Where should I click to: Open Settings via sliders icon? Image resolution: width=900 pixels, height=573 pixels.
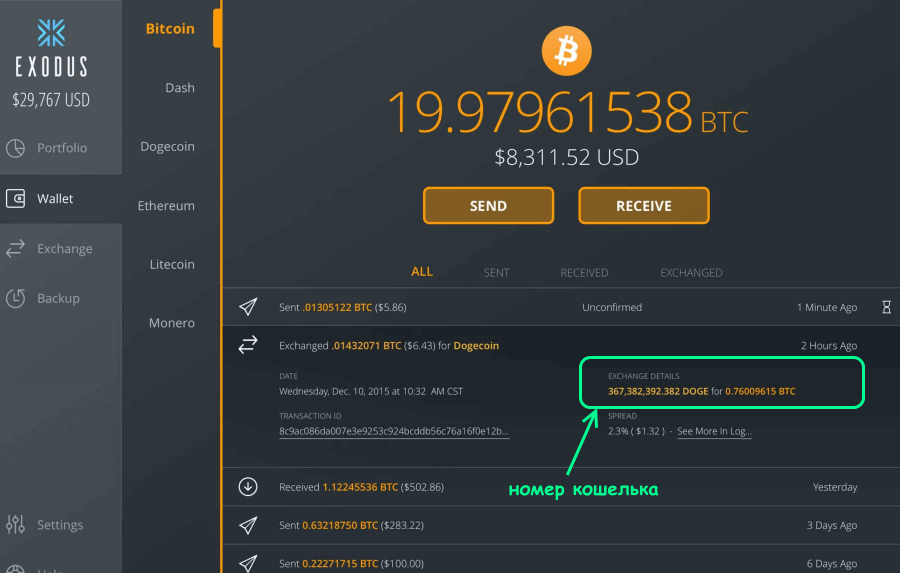click(x=16, y=525)
